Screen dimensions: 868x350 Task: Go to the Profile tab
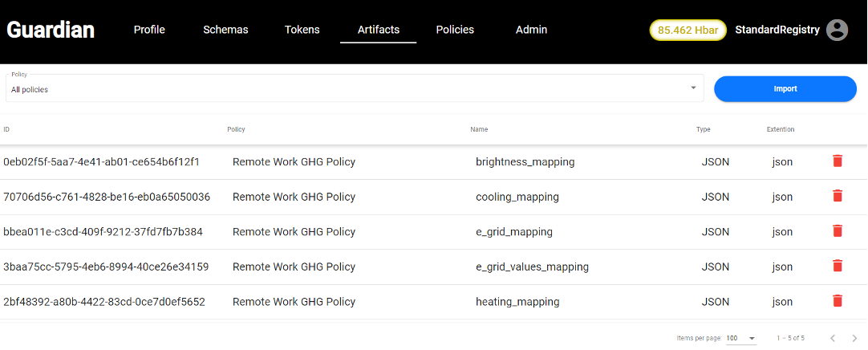(x=149, y=30)
